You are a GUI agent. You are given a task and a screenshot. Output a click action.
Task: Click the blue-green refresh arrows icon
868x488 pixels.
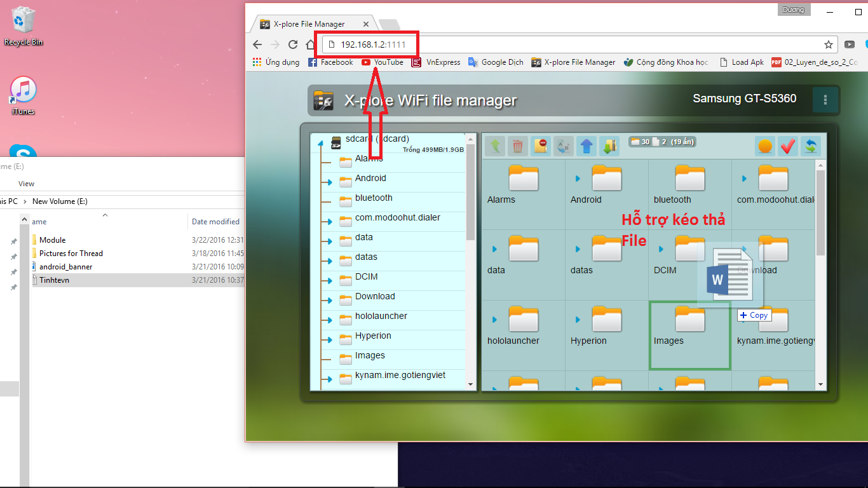[x=811, y=146]
